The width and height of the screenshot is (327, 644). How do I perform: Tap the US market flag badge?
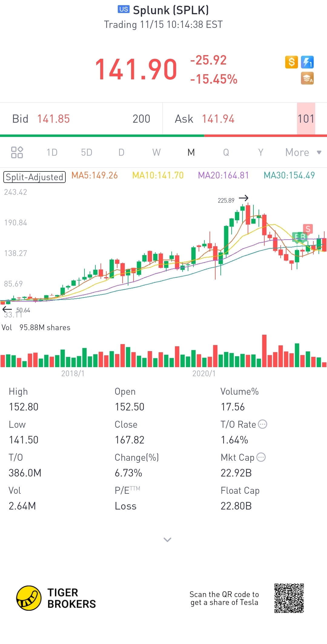[x=124, y=9]
